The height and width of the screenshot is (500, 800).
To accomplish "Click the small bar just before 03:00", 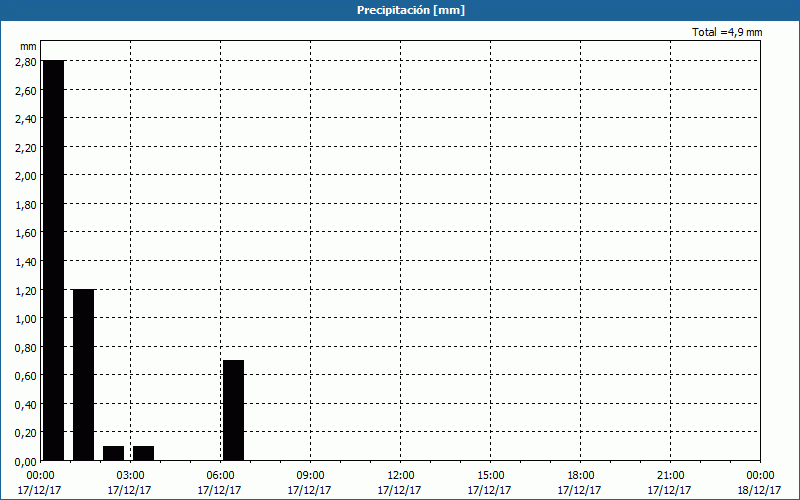I will [113, 453].
